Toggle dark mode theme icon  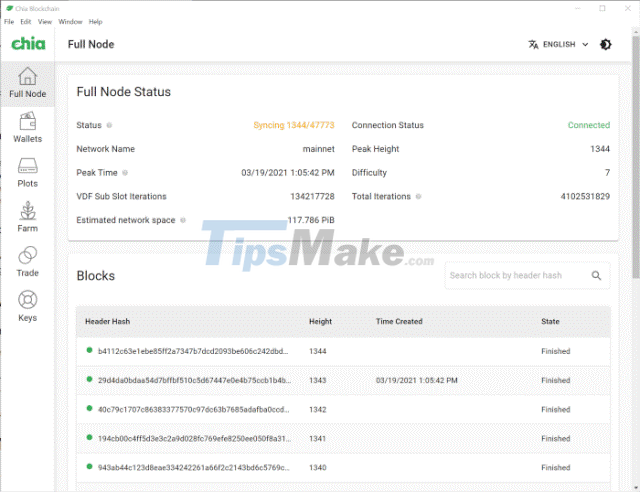tap(606, 44)
